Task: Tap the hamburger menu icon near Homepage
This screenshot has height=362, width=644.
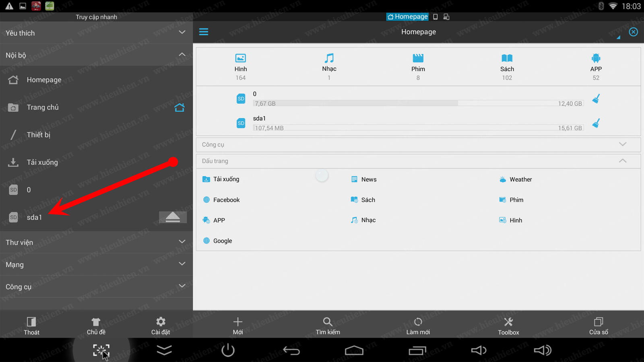Action: 204,32
